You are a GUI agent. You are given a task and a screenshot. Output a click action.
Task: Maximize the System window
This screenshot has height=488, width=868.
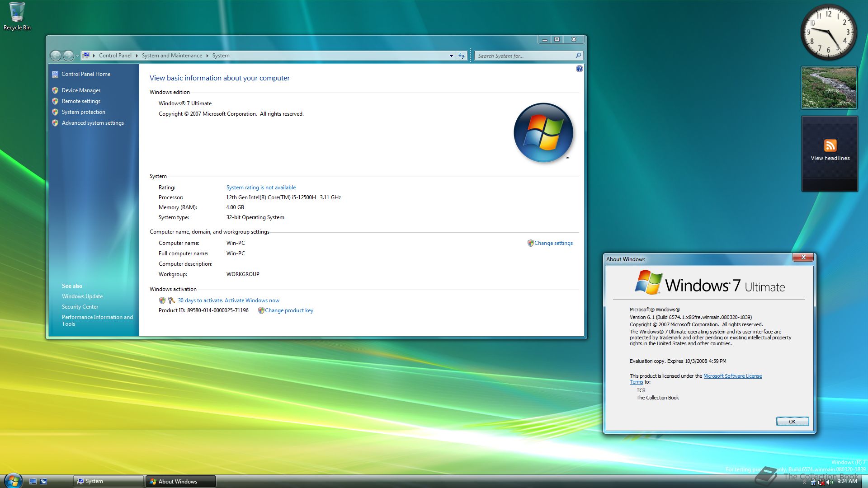pos(557,39)
